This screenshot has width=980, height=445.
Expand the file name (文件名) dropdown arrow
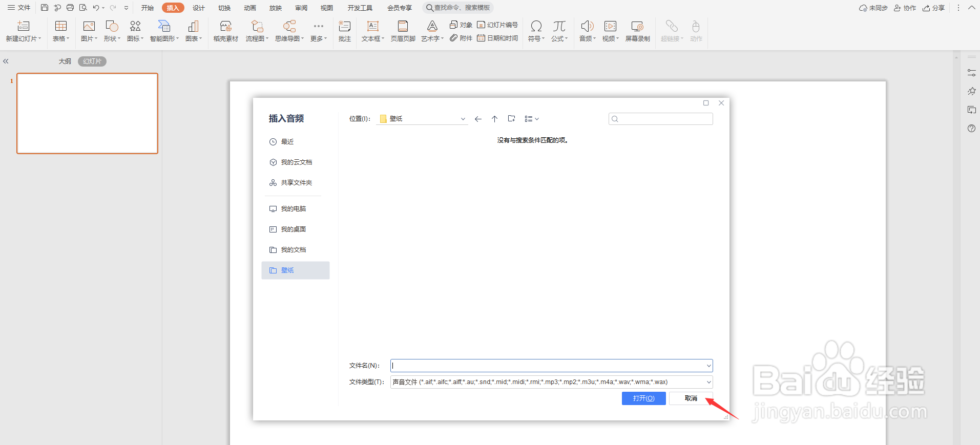(x=709, y=366)
